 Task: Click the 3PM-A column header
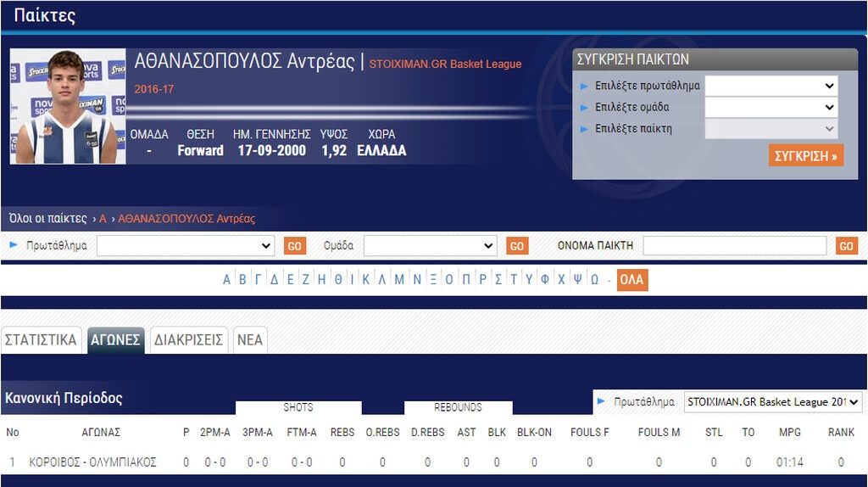point(258,432)
